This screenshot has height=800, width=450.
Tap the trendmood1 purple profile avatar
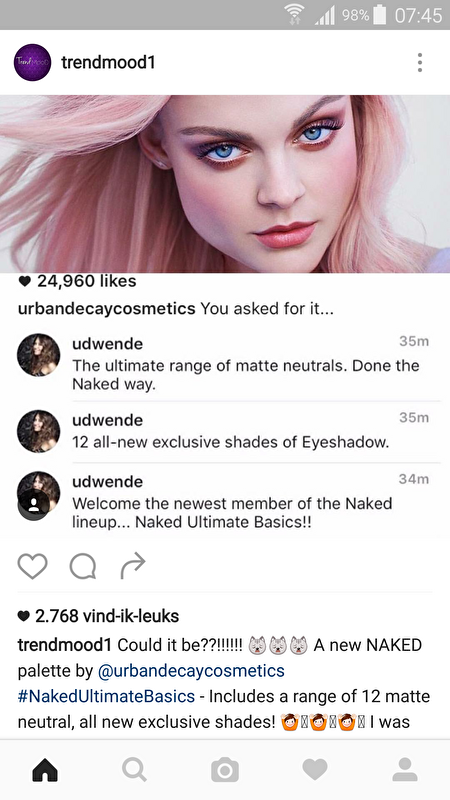[32, 62]
